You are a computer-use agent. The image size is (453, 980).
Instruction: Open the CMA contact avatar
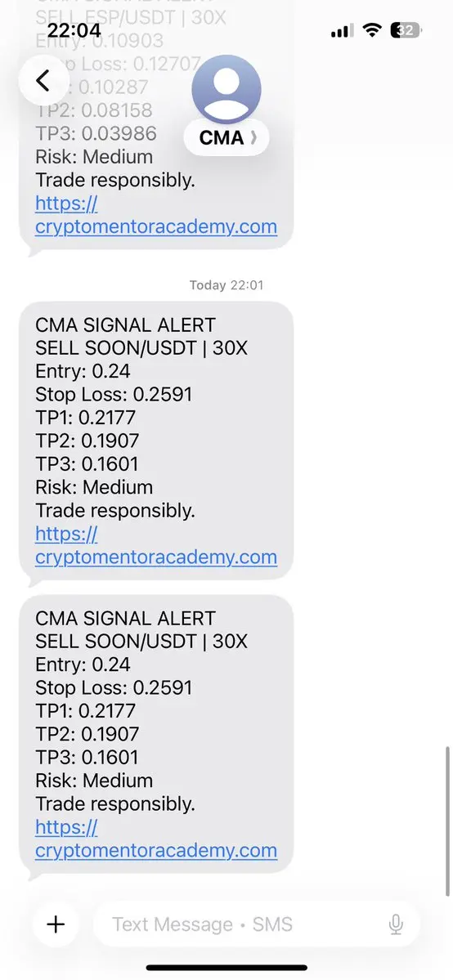coord(226,89)
